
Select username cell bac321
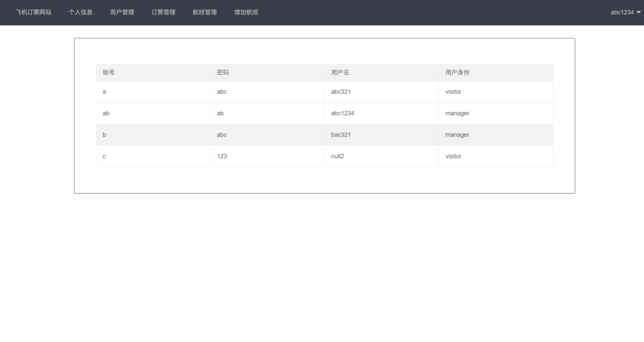pyautogui.click(x=382, y=135)
